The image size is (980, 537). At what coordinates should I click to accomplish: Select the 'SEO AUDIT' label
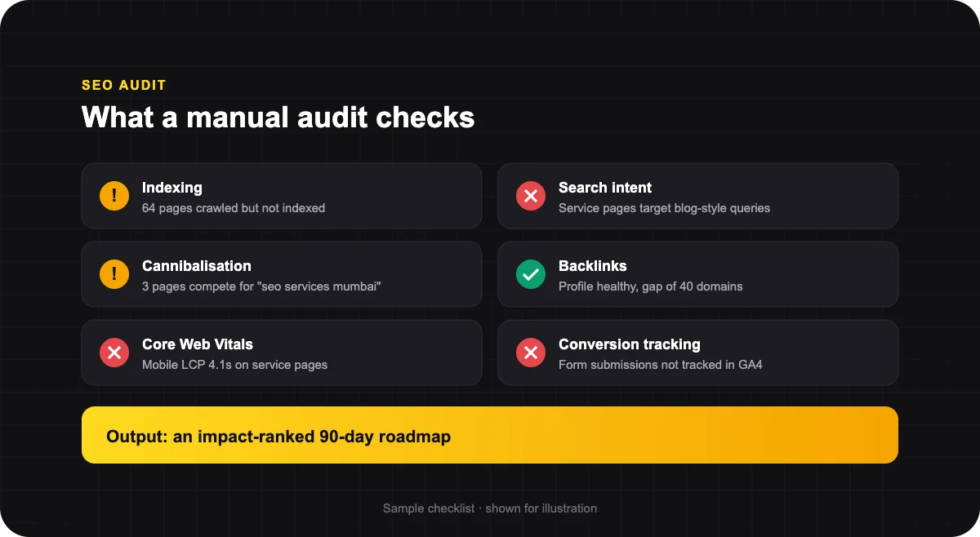click(x=124, y=85)
